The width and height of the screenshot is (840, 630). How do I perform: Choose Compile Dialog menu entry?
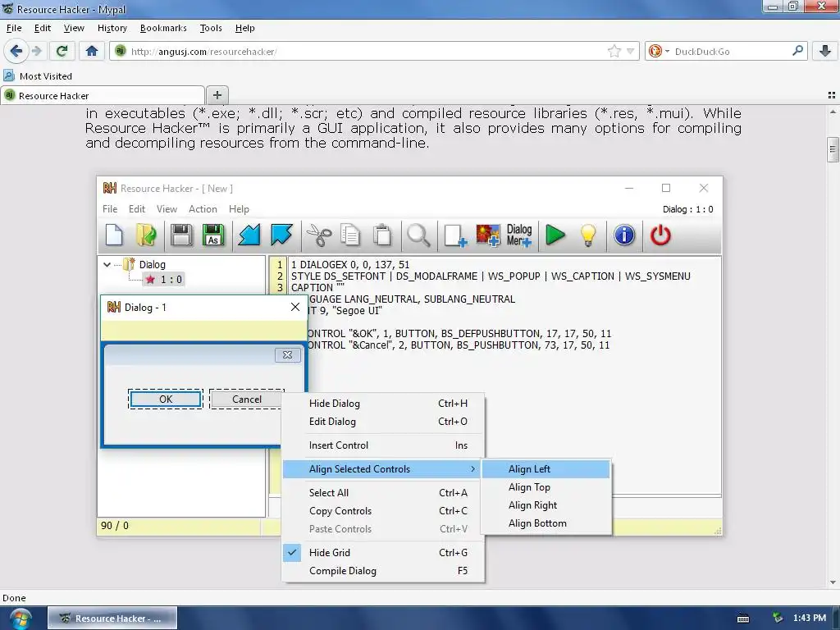(x=383, y=571)
